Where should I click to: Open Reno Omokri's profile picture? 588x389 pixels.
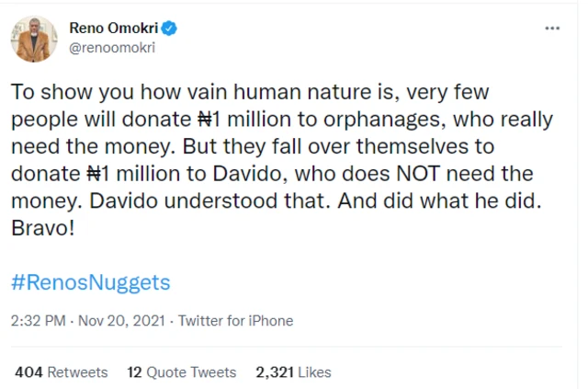[34, 39]
